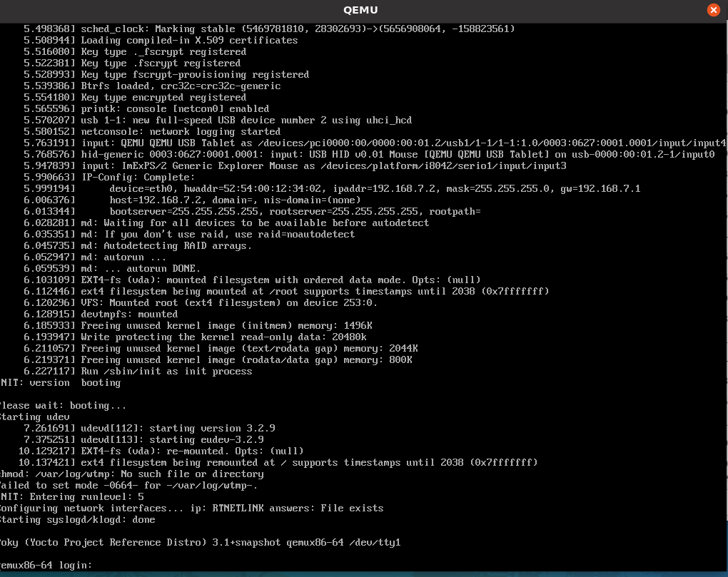This screenshot has height=577, width=728.
Task: Click 'devtmpfs: mounted' line
Action: coord(101,315)
